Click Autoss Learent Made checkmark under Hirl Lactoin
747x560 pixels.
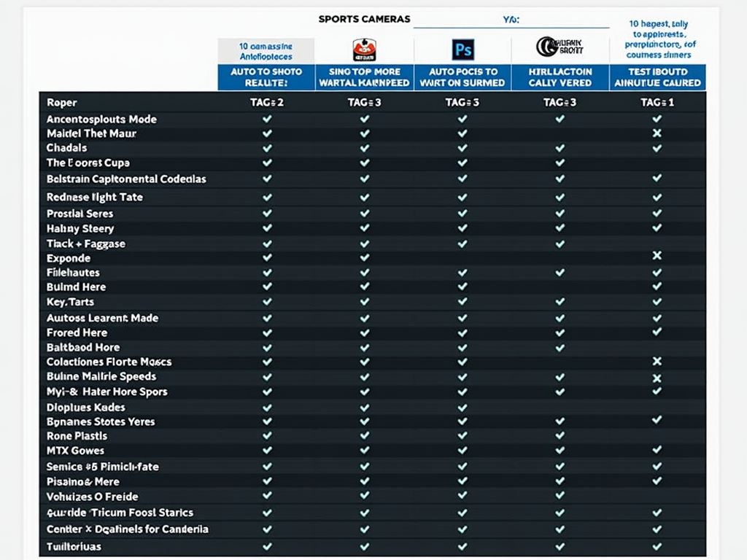[x=560, y=318]
